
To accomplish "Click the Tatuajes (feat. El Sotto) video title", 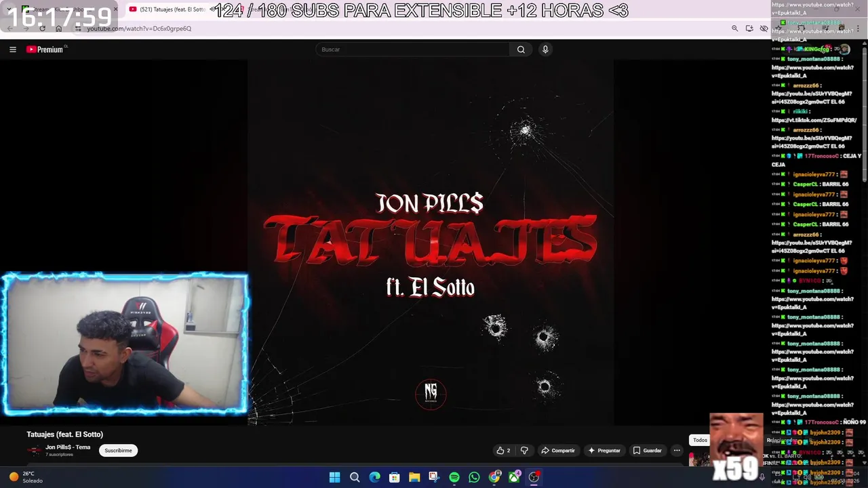I will coord(65,434).
